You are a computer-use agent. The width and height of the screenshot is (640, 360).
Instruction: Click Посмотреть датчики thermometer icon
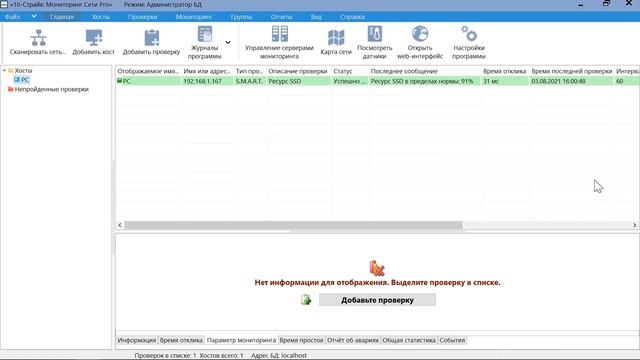375,34
